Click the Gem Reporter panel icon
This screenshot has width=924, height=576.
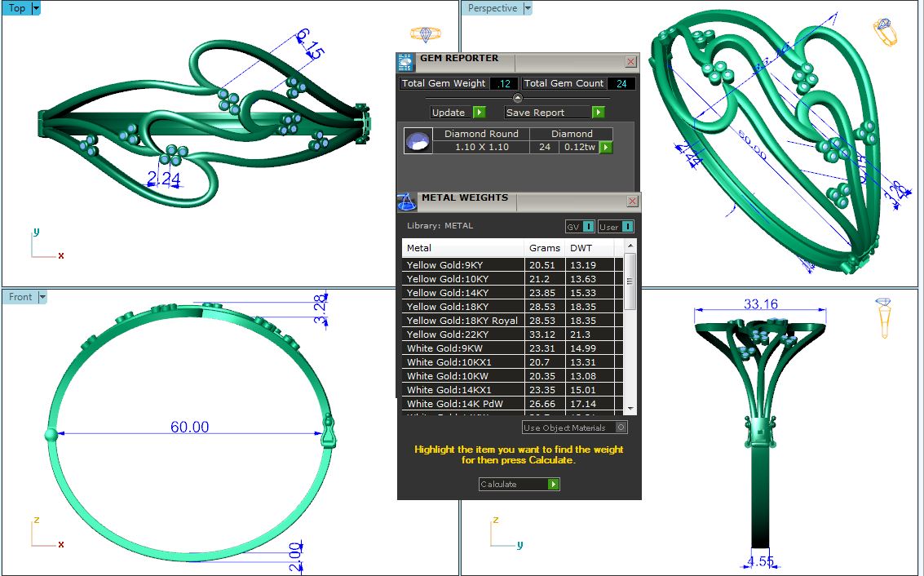click(405, 63)
